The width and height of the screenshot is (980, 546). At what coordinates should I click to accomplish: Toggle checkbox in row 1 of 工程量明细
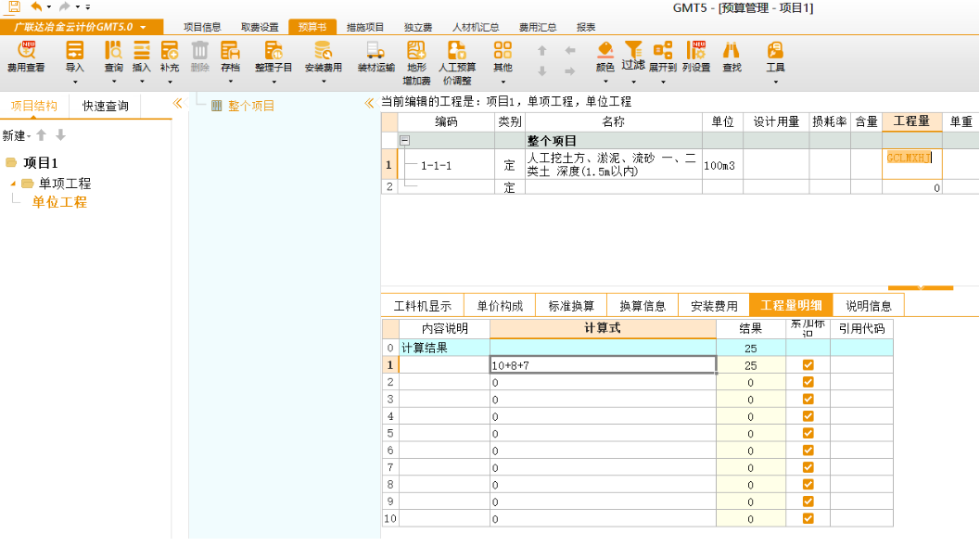808,365
